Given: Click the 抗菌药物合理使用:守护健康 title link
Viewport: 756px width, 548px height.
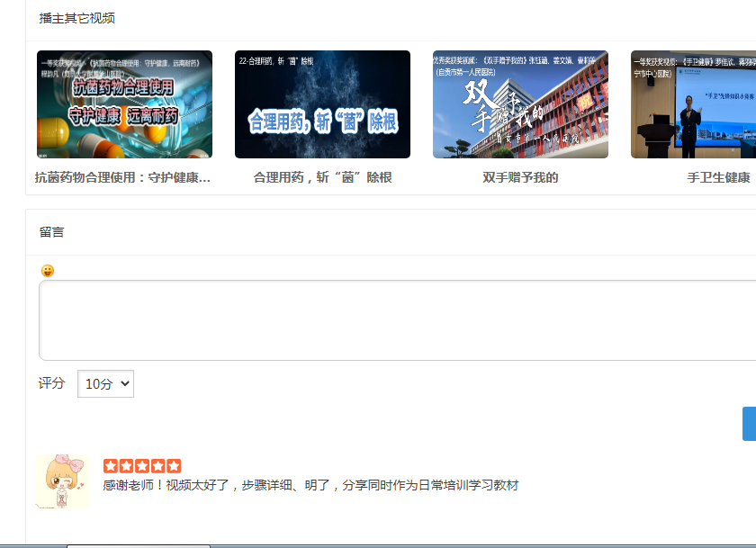Looking at the screenshot, I should click(x=123, y=177).
